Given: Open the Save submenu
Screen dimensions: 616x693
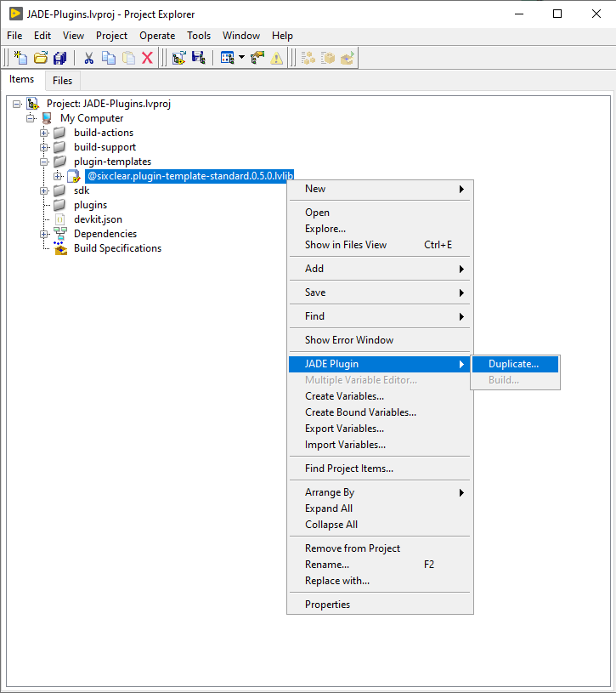Looking at the screenshot, I should tap(380, 293).
